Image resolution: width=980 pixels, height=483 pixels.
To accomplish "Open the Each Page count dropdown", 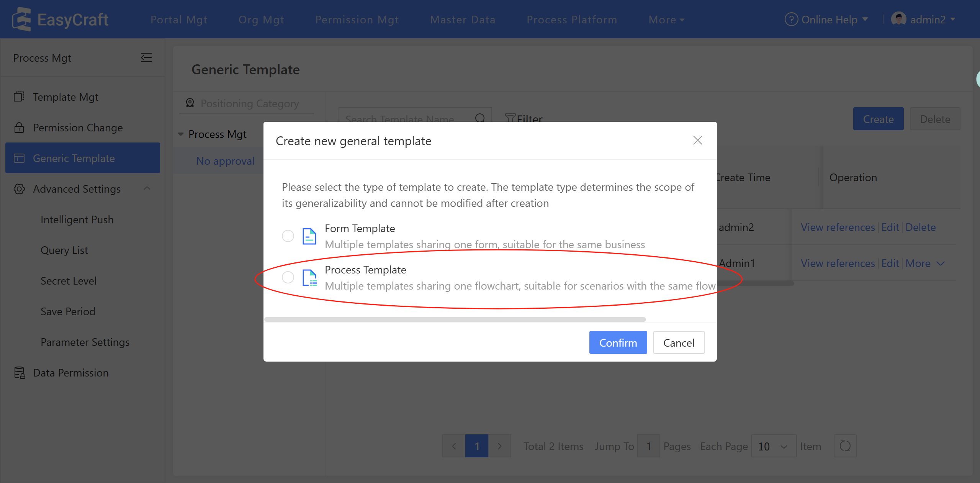I will point(773,446).
